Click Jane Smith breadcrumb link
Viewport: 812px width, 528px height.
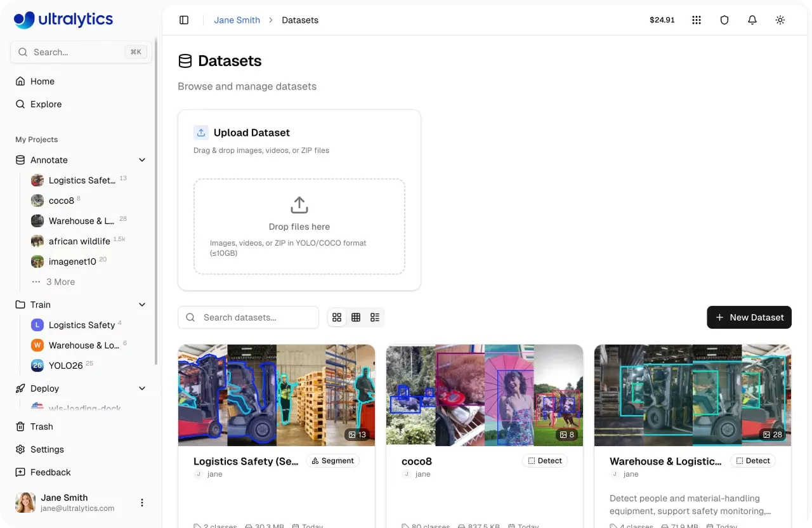[237, 20]
